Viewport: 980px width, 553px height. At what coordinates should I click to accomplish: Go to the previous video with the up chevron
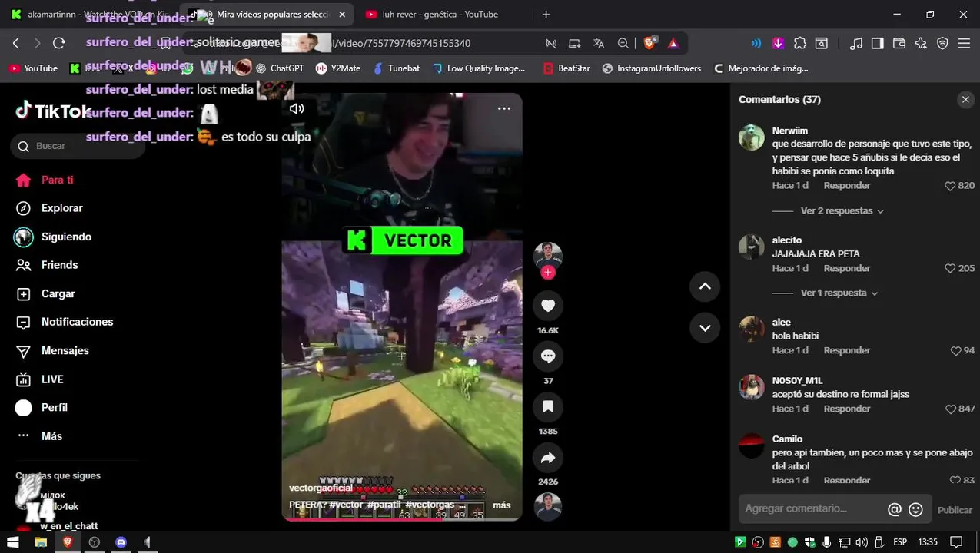pos(705,286)
